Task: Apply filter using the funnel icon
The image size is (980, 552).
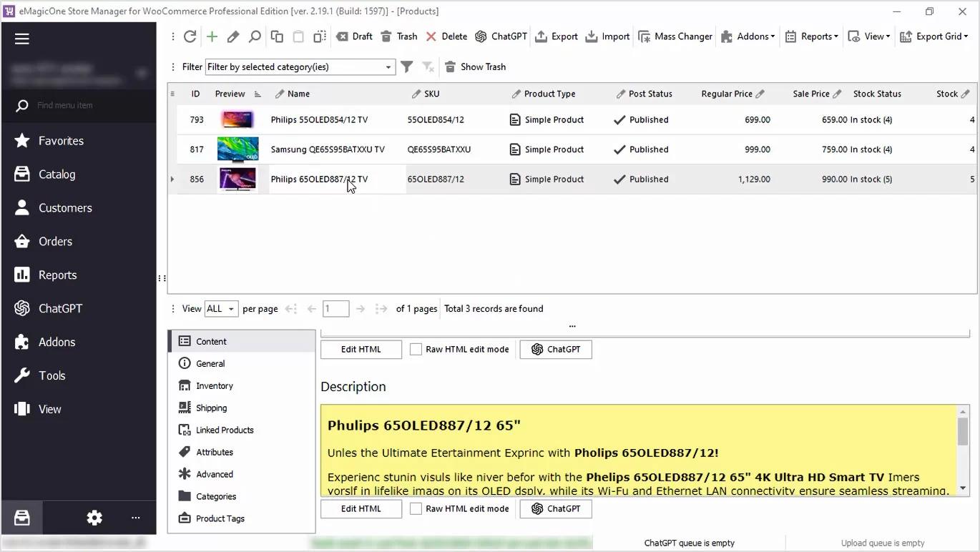Action: point(406,66)
